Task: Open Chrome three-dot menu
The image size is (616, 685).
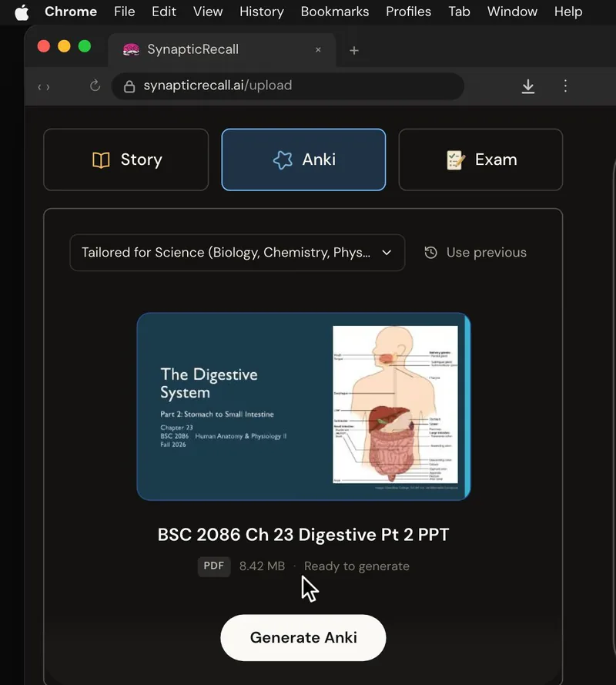Action: click(x=565, y=86)
